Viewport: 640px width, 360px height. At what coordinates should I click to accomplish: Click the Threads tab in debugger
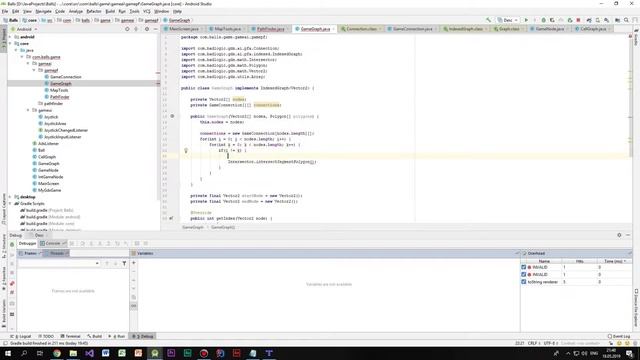(57, 253)
